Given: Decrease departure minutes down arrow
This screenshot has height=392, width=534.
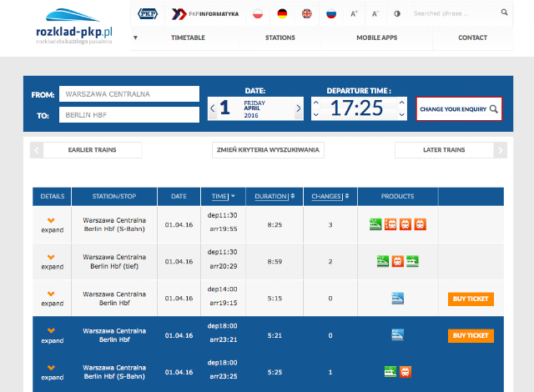Looking at the screenshot, I should [x=402, y=114].
